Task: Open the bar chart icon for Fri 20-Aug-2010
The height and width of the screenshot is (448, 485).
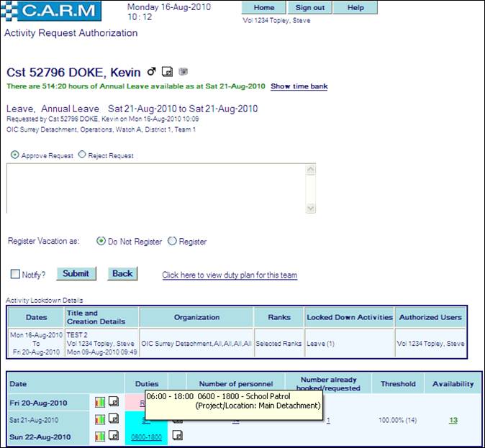Action: [100, 401]
